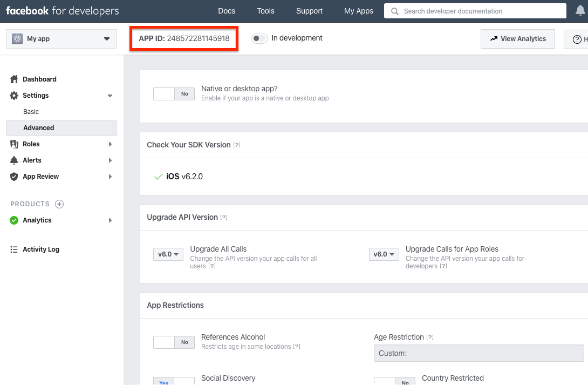Open the My Apps menu
This screenshot has width=588, height=385.
[359, 11]
